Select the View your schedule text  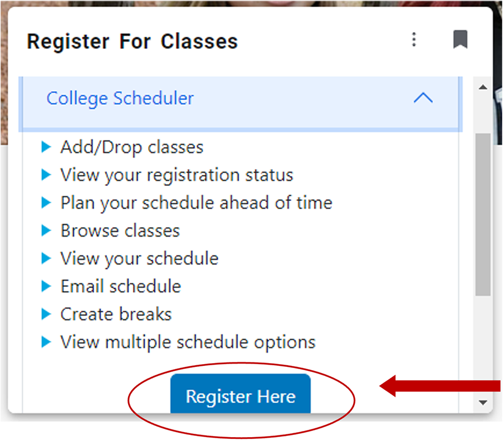tap(139, 259)
